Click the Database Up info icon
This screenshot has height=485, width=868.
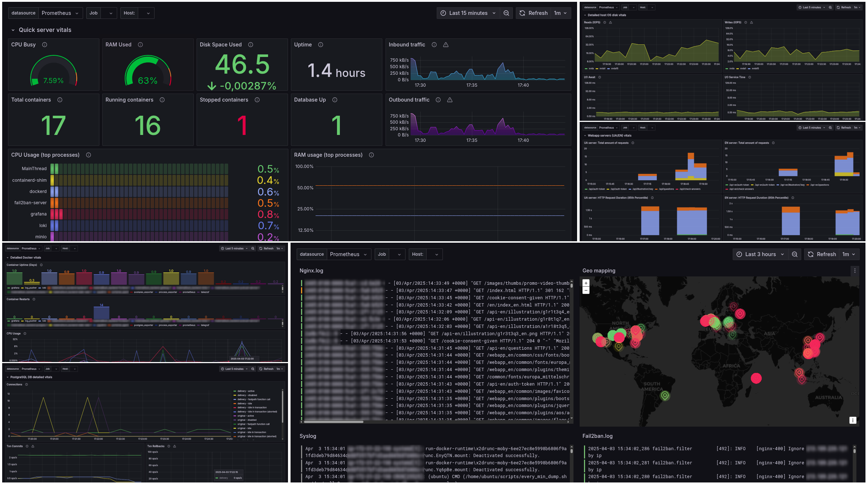pos(335,100)
